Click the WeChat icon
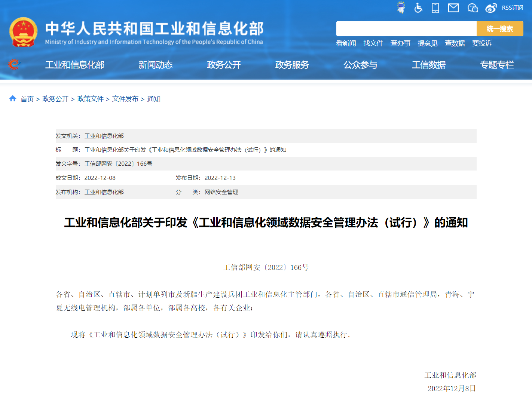This screenshot has height=408, width=532. (473, 7)
